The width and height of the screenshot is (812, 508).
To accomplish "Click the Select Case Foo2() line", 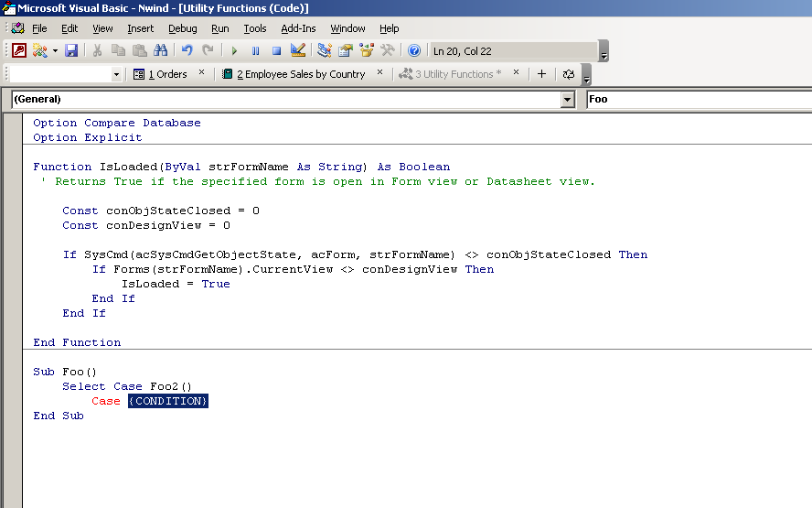I will (127, 386).
